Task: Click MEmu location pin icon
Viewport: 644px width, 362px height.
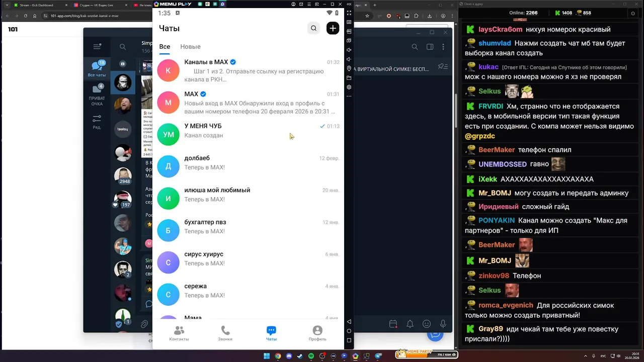Action: 349,68
